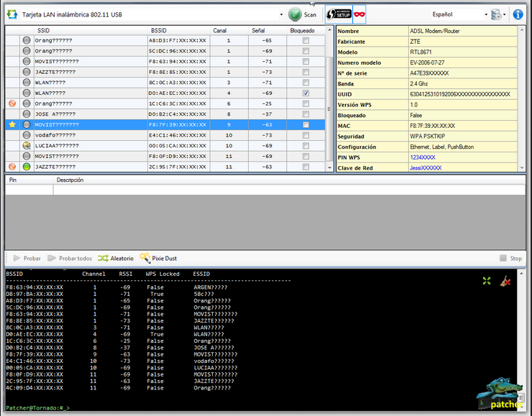Screen dimensions: 532x416
Task: Click Probar todos button
Action: click(x=70, y=259)
